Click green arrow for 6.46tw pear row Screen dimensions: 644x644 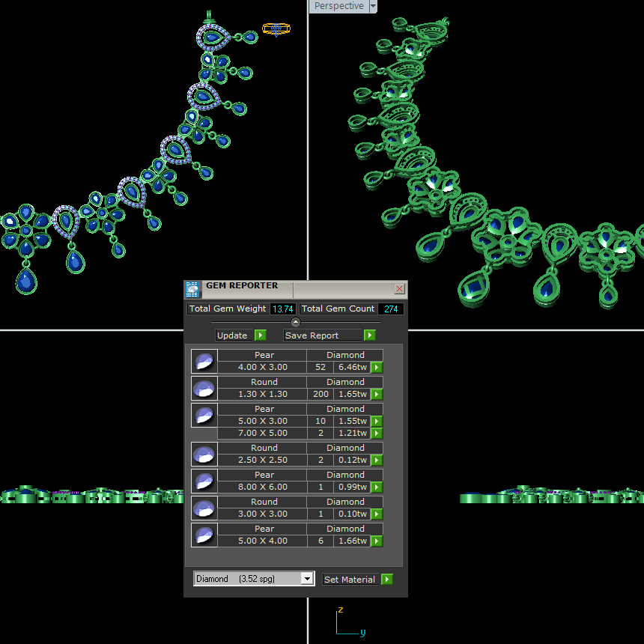click(x=377, y=368)
